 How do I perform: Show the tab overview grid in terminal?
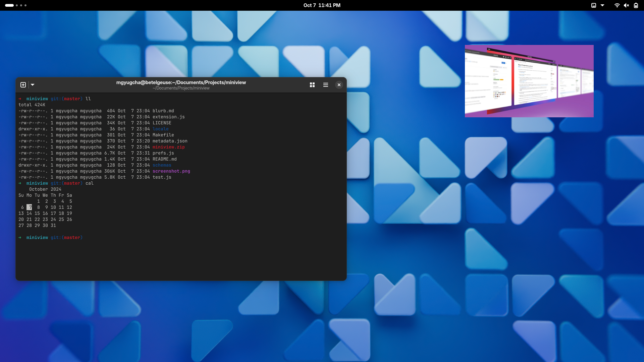[x=312, y=85]
